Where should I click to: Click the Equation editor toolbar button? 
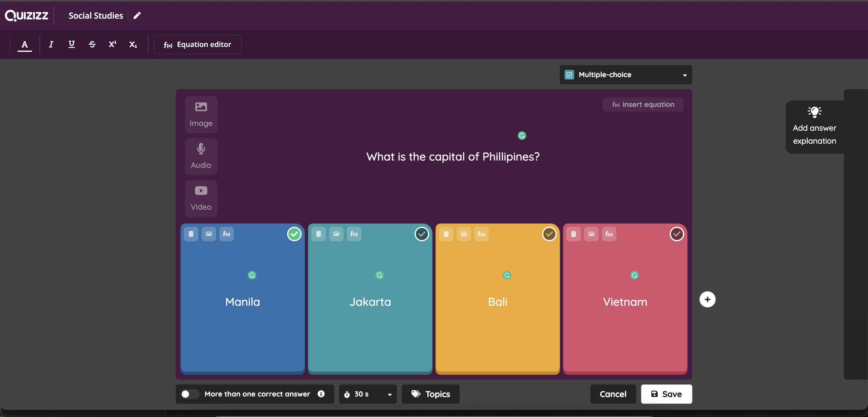point(198,44)
